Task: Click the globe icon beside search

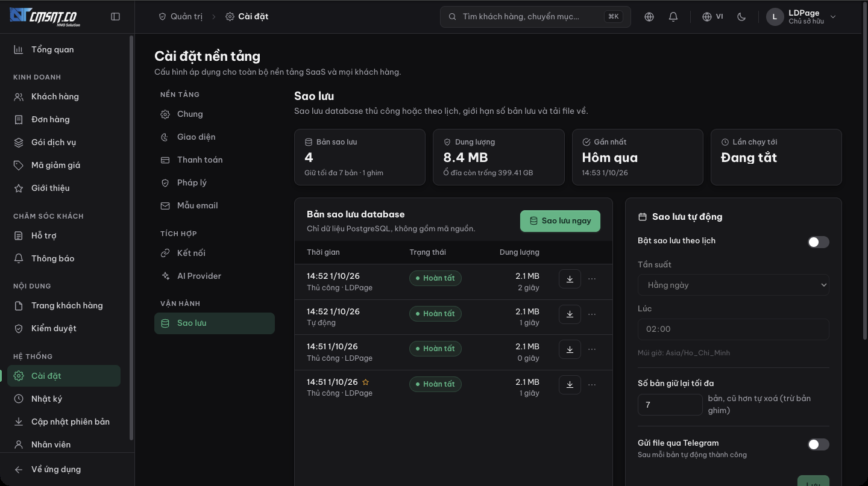Action: (649, 17)
